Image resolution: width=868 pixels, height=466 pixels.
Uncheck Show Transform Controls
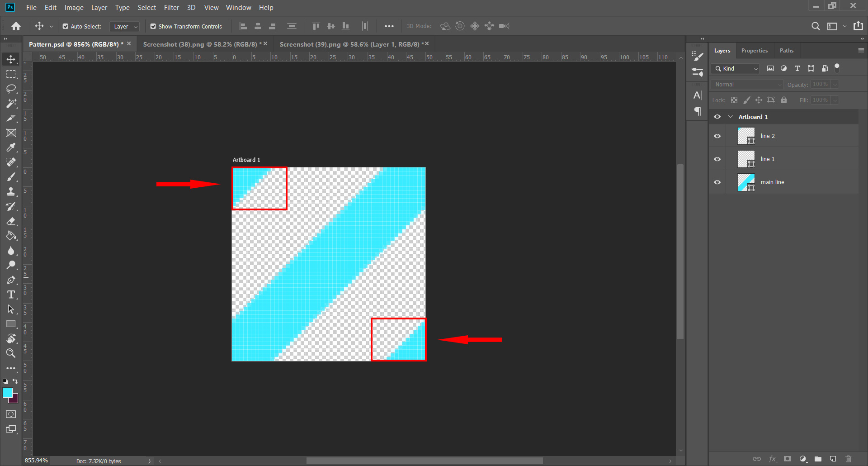[x=153, y=26]
